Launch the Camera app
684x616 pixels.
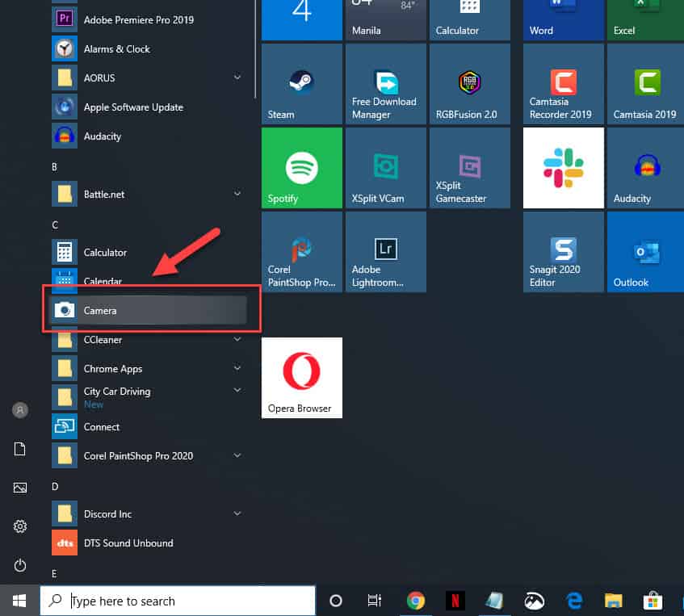pyautogui.click(x=149, y=310)
